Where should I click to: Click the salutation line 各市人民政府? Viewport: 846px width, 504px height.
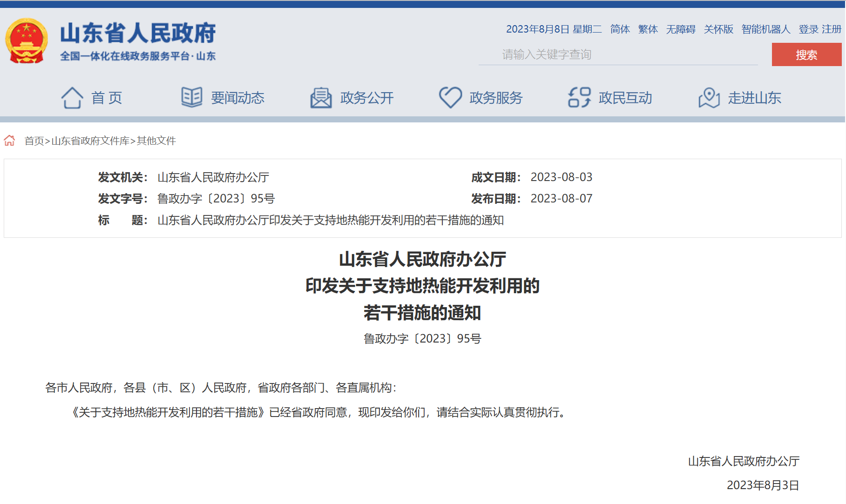tap(221, 388)
